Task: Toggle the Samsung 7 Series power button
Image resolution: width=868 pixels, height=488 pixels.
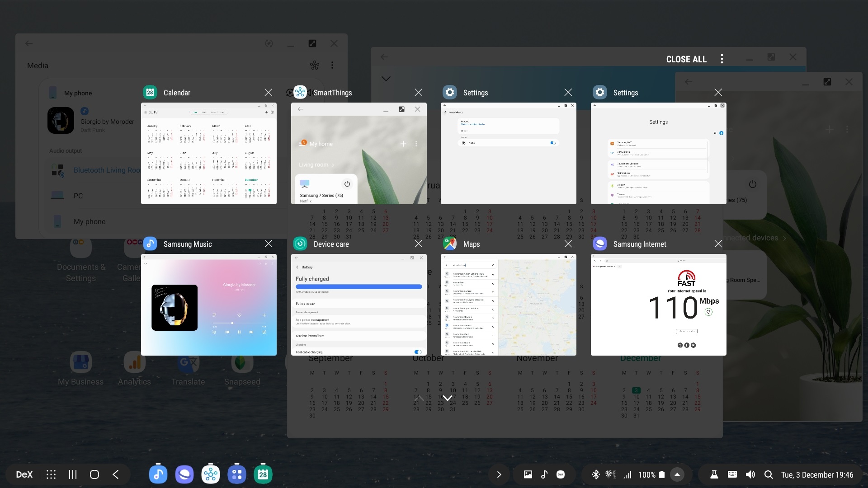Action: click(347, 184)
